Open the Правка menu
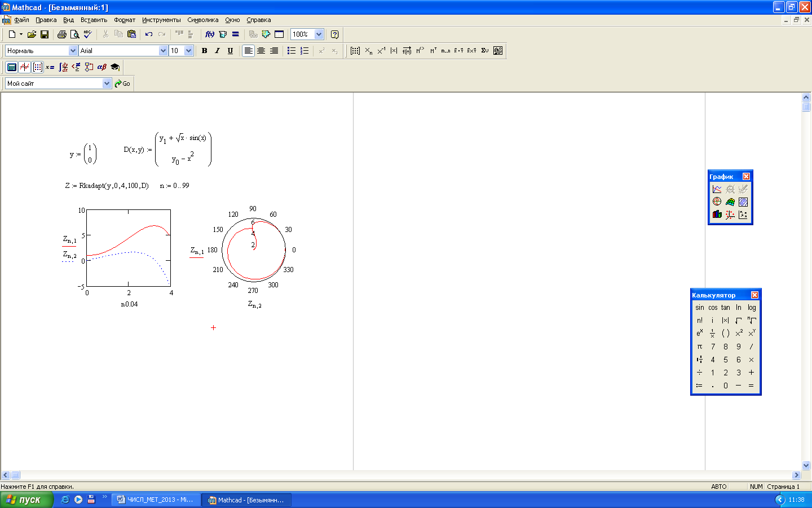812x508 pixels. [x=46, y=20]
